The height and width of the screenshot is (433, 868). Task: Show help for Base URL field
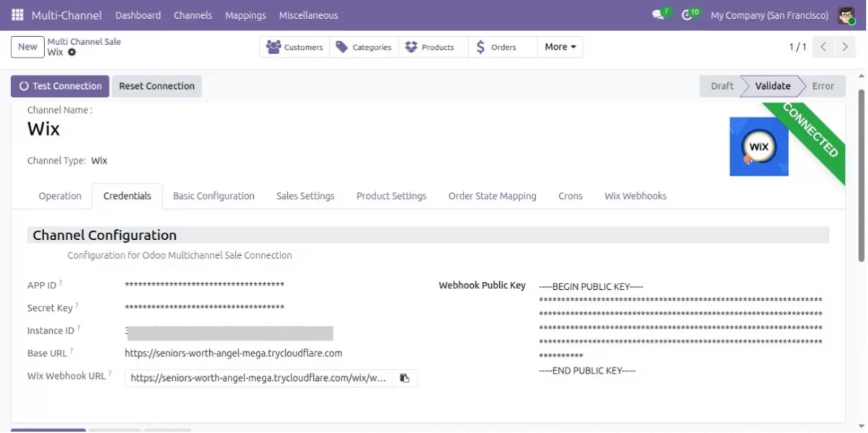72,351
